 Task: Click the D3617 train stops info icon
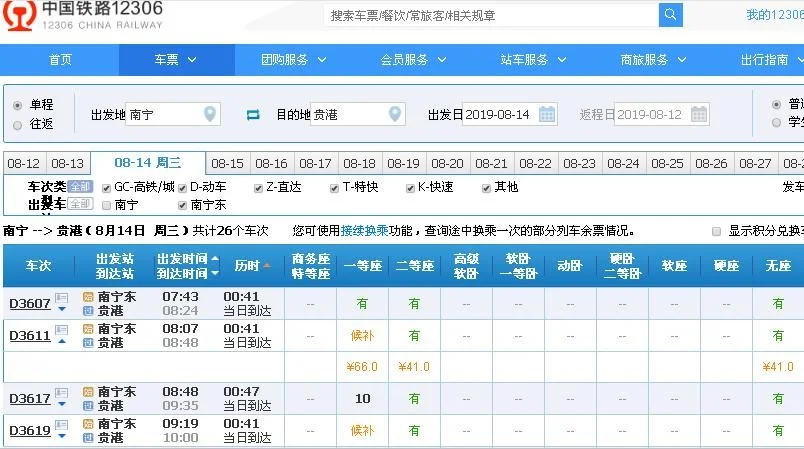pyautogui.click(x=62, y=393)
